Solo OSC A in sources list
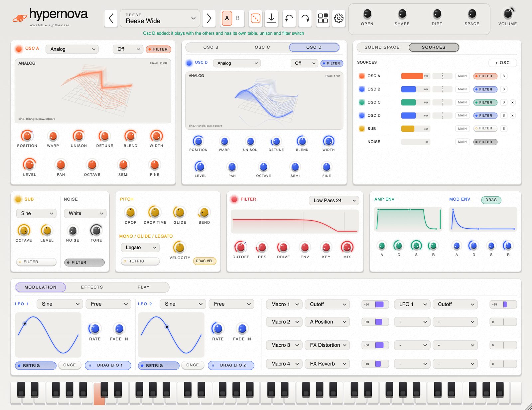Viewport: 532px width, 410px height. point(504,76)
